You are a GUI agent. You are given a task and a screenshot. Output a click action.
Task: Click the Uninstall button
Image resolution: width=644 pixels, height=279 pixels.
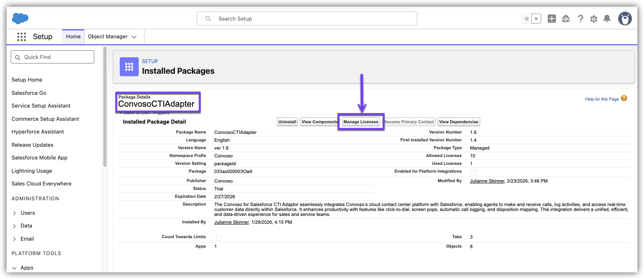pyautogui.click(x=287, y=122)
